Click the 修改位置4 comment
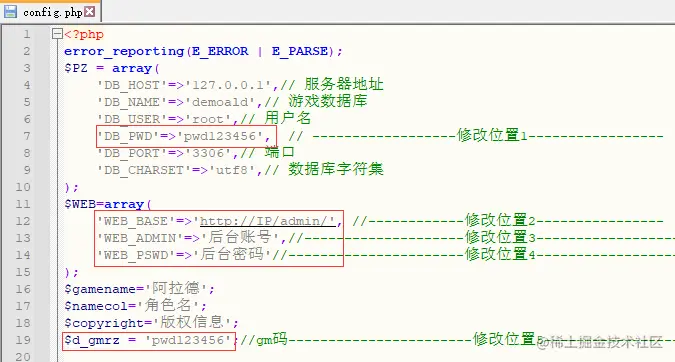This screenshot has height=362, width=675. (x=500, y=254)
